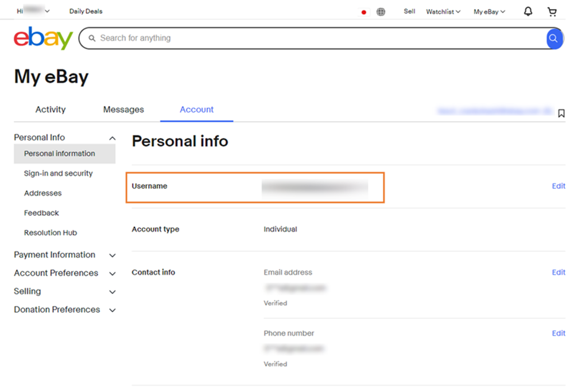Click the Contact info label

point(153,272)
